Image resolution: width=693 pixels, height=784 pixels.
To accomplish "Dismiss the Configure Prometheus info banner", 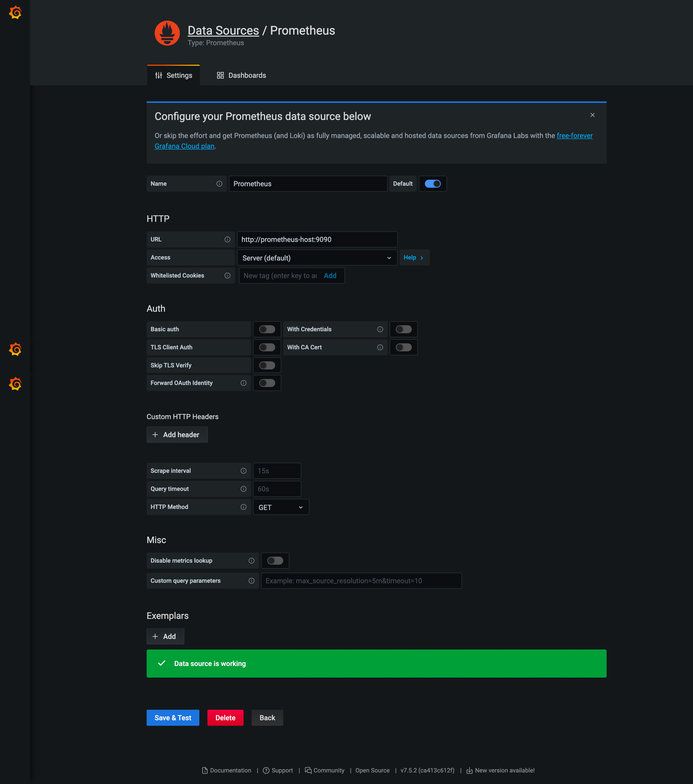I will [592, 115].
